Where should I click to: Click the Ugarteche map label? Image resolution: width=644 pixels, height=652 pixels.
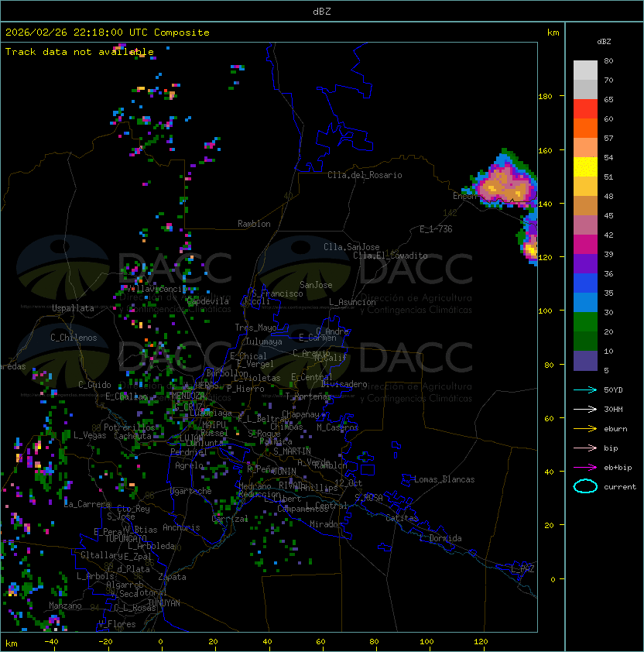pos(191,491)
